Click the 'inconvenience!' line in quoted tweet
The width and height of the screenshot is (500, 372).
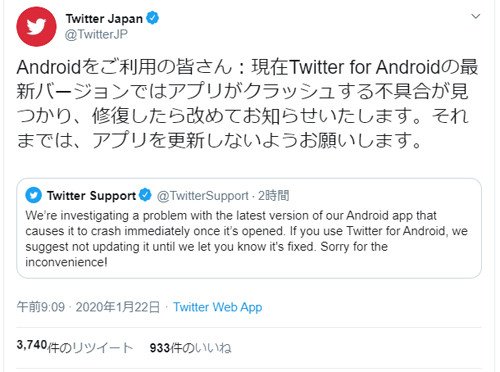tap(66, 262)
